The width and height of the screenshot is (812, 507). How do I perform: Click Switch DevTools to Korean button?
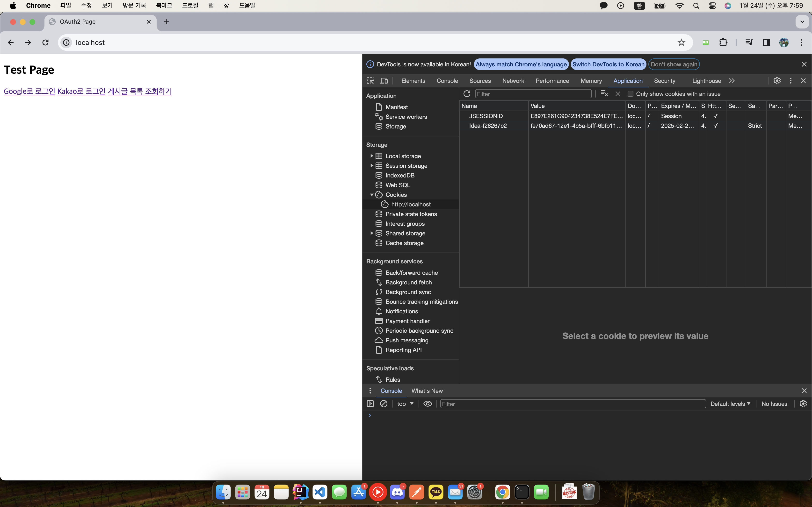pyautogui.click(x=608, y=64)
